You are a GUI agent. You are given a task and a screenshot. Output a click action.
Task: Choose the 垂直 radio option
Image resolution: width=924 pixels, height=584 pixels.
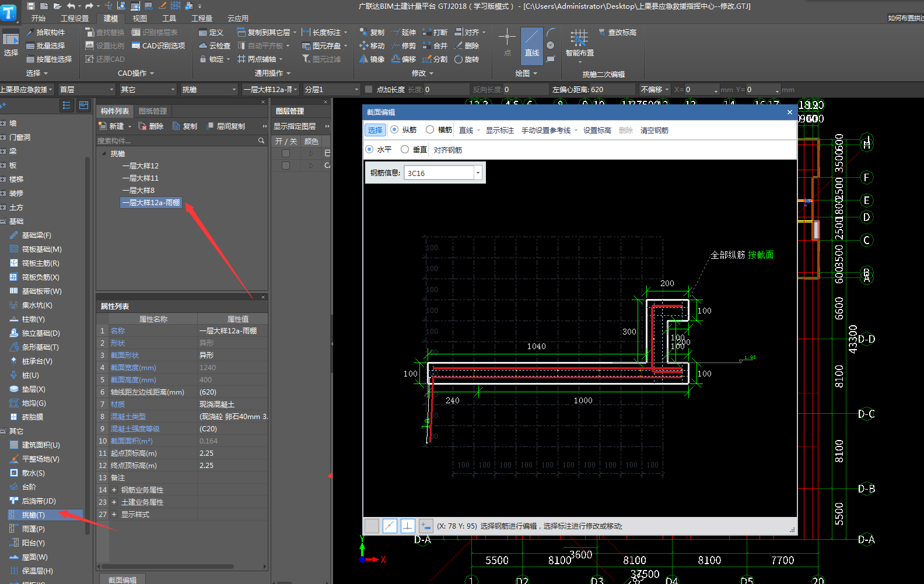tap(405, 150)
